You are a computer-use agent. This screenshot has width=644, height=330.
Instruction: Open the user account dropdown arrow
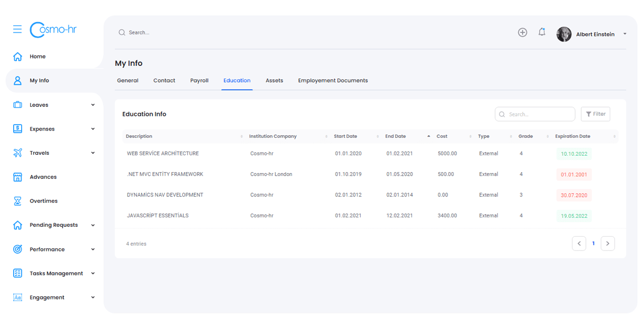[625, 34]
